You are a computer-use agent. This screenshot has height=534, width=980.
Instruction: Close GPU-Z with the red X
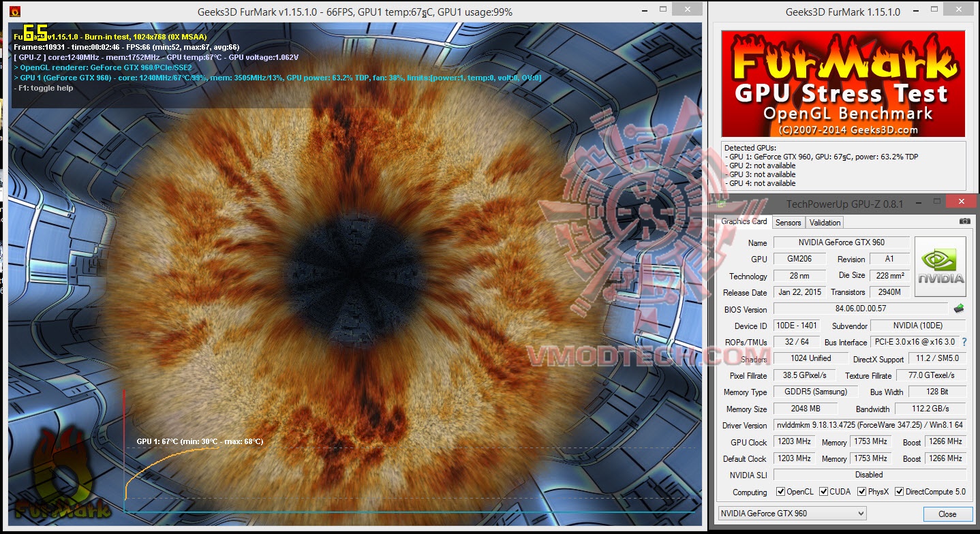[962, 201]
